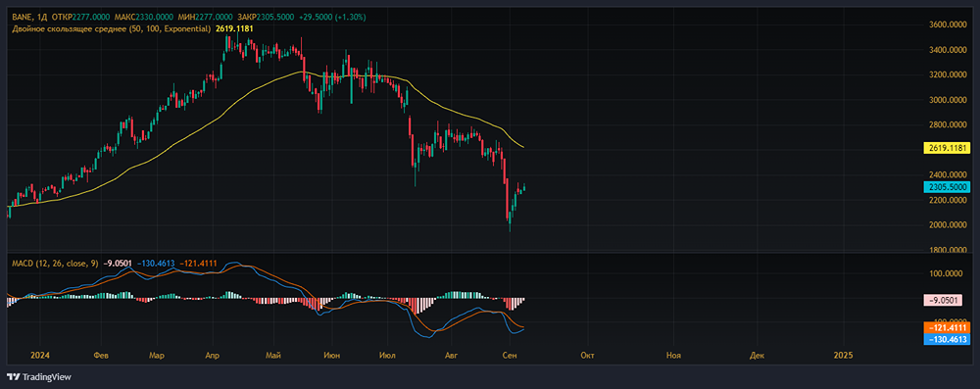This screenshot has width=980, height=389.
Task: Click the TradingView logo
Action: point(39,377)
